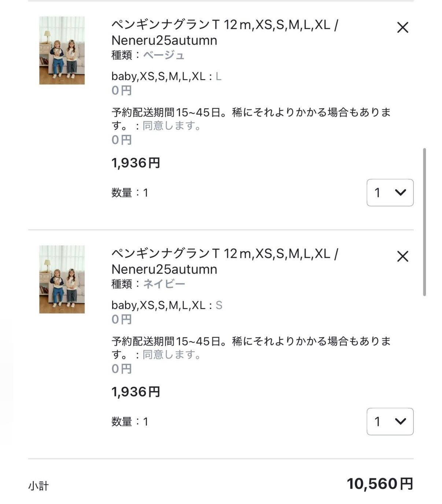Remove the navy penguin raglan T item
Viewport: 442px width, 504px height.
pos(402,256)
